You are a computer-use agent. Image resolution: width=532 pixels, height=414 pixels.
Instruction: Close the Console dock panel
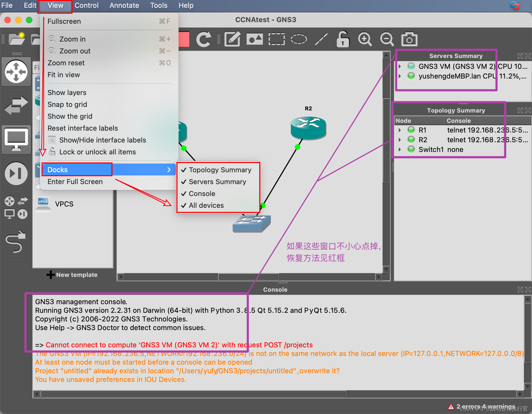tap(528, 290)
